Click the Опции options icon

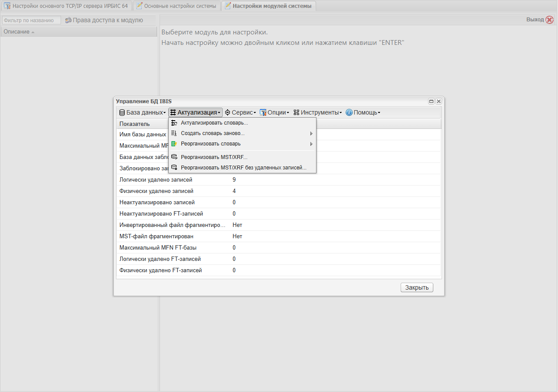click(x=263, y=112)
